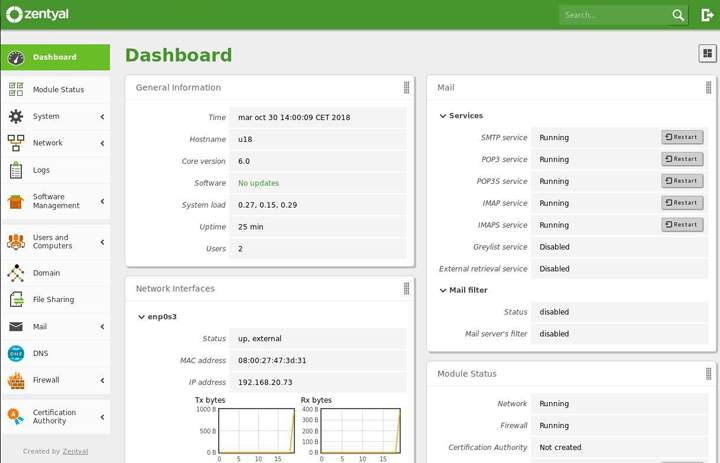Grab the General Information widget handle
The width and height of the screenshot is (720, 463).
pos(406,87)
